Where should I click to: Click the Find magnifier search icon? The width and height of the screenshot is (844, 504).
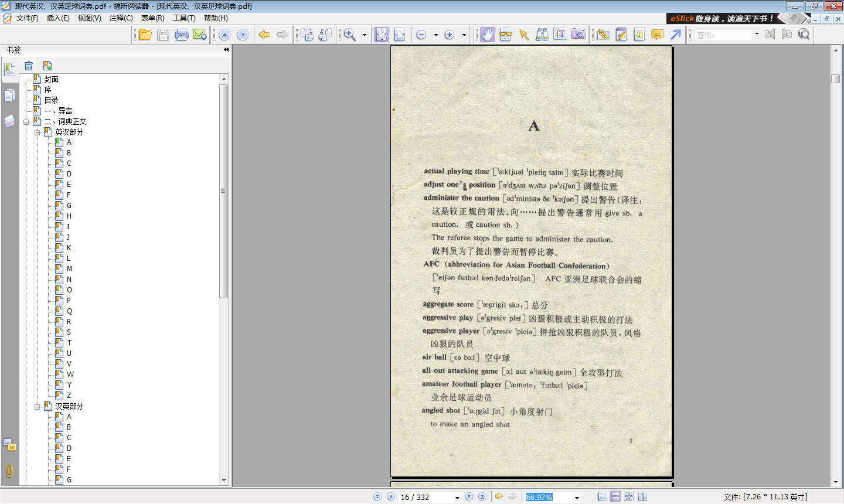click(804, 35)
